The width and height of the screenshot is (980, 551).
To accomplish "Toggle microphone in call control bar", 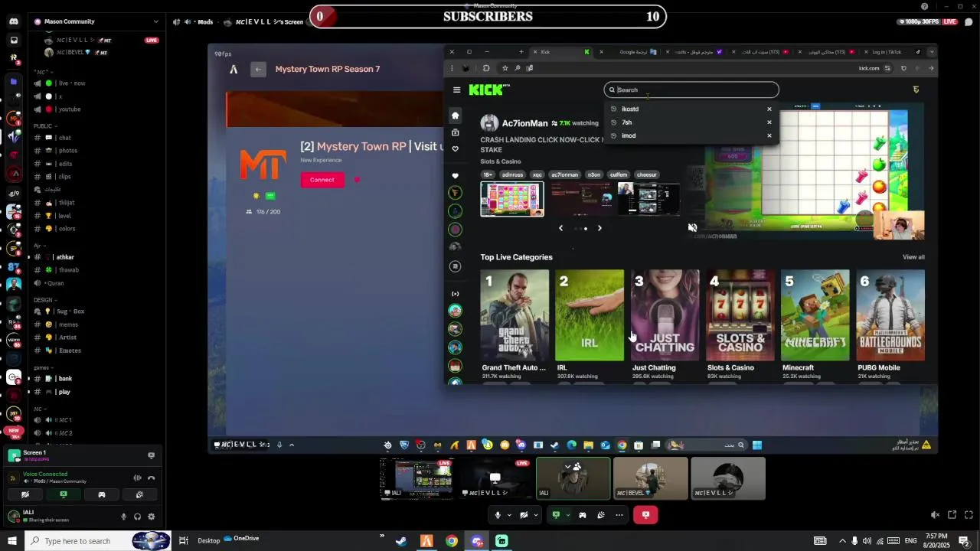I will [x=498, y=515].
